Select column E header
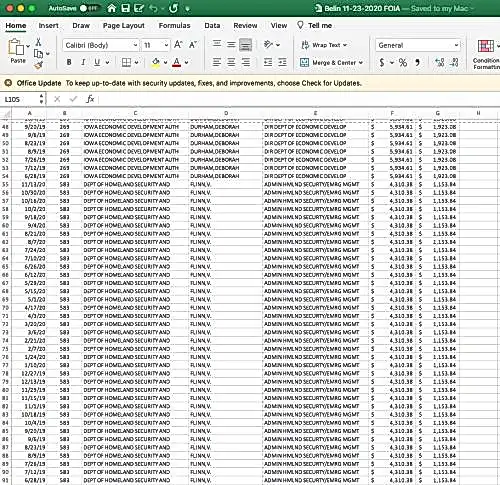The height and width of the screenshot is (485, 500). tap(315, 113)
